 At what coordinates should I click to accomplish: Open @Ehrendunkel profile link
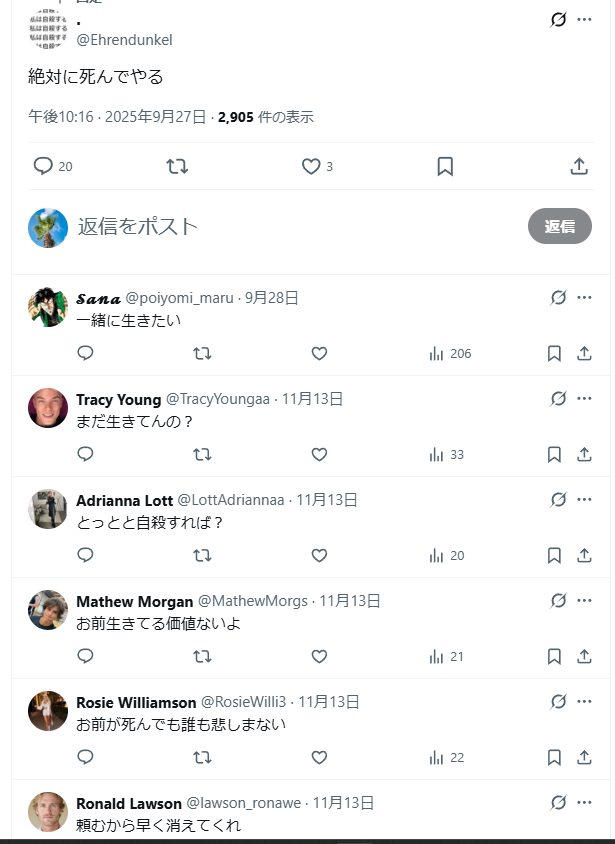point(124,40)
